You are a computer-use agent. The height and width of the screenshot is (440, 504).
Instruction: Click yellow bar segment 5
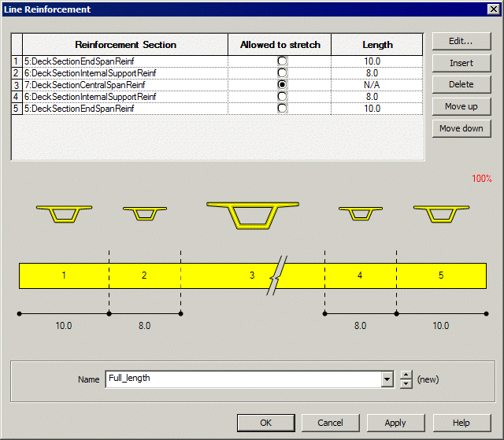click(441, 275)
